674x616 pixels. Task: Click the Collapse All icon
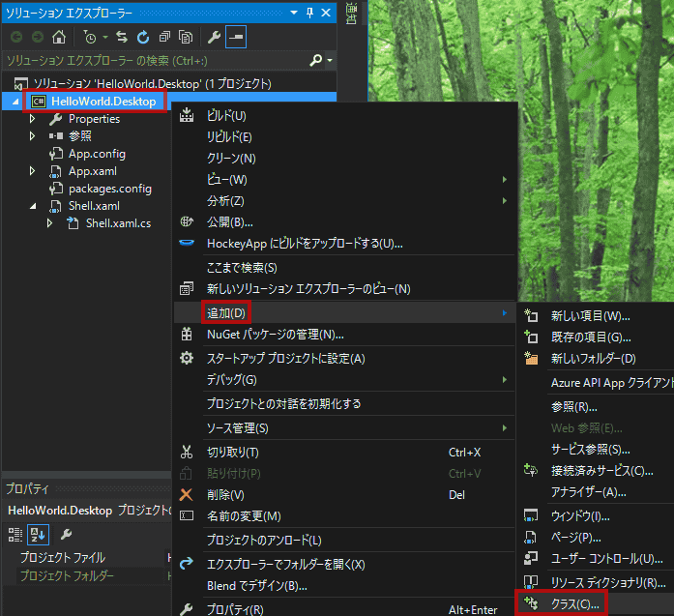pyautogui.click(x=164, y=38)
